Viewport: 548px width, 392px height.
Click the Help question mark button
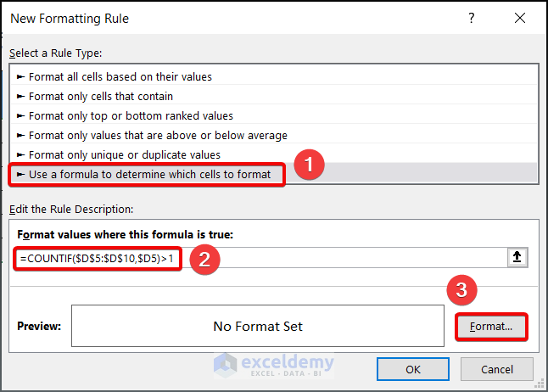[x=472, y=18]
